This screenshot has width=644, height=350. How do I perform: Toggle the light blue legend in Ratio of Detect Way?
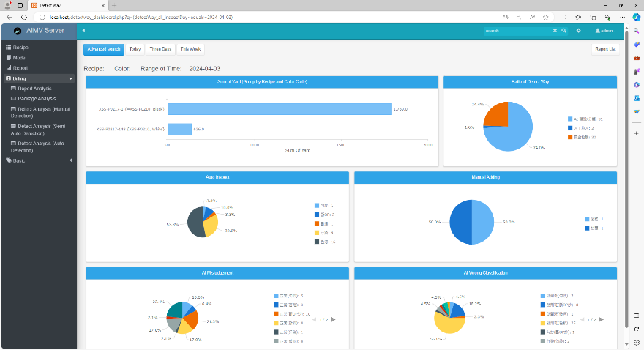click(570, 119)
